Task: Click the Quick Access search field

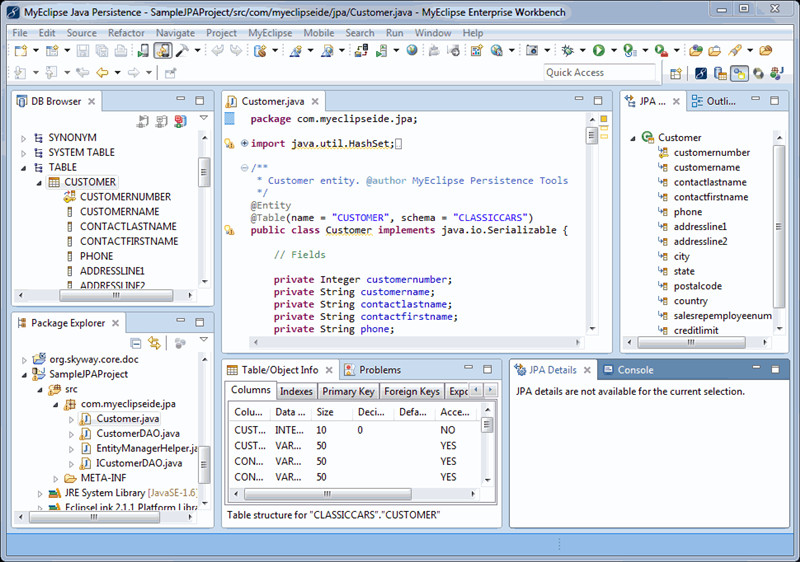Action: (x=598, y=72)
